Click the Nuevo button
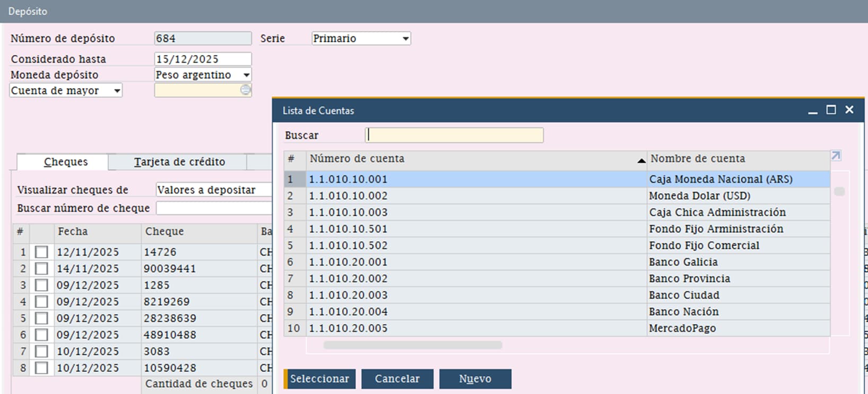Viewport: 868px width, 394px height. click(475, 379)
